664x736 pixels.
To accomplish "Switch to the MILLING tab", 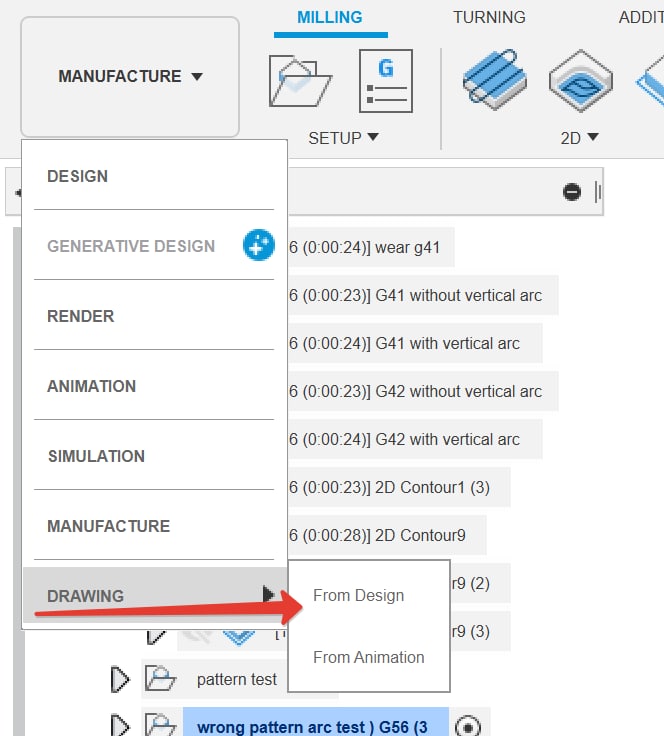I will (330, 17).
